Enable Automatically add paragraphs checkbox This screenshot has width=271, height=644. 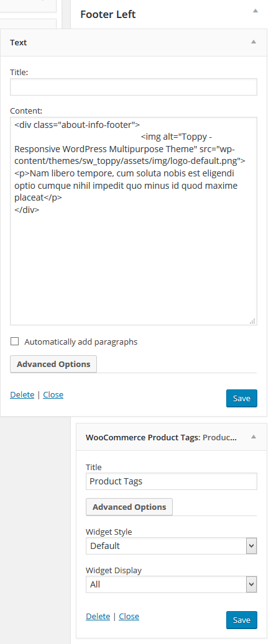(15, 342)
